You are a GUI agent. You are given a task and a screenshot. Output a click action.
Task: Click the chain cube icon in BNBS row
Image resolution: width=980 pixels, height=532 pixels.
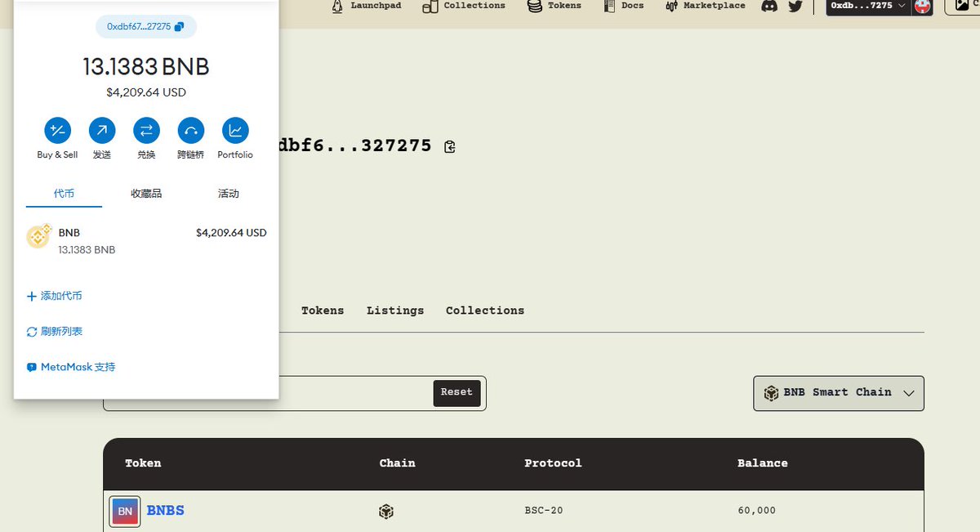point(386,512)
